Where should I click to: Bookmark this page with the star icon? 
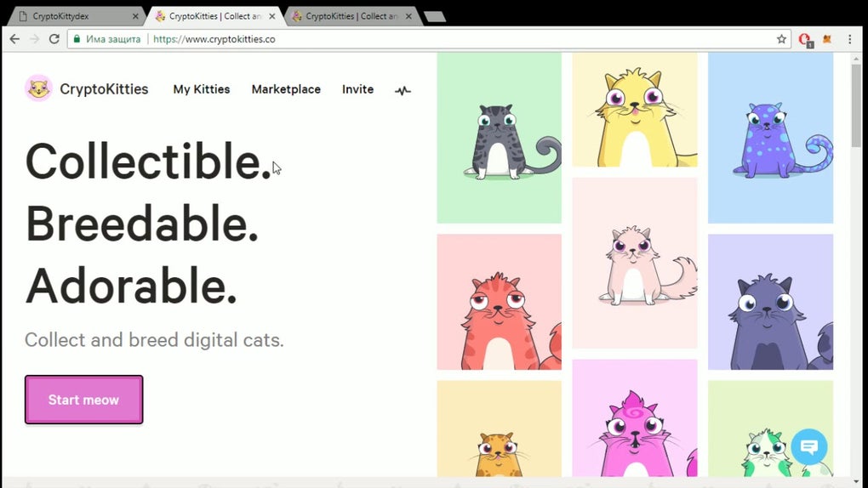point(781,39)
